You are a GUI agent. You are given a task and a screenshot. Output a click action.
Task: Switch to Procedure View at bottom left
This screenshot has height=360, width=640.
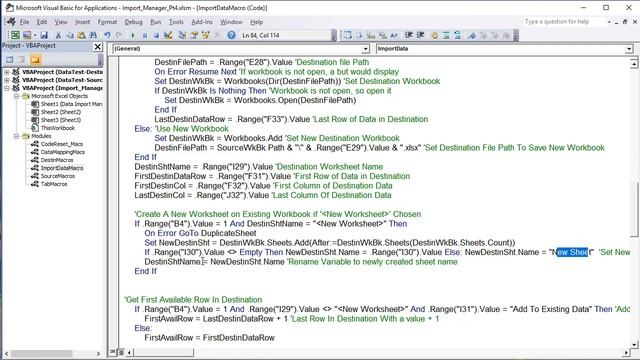[x=113, y=352]
